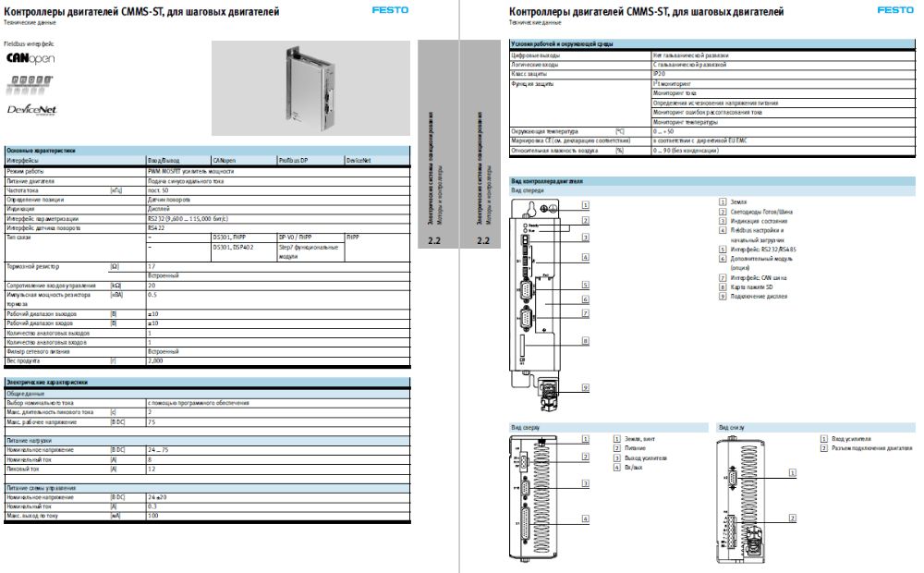The height and width of the screenshot is (573, 924).
Task: Click the 'Тип связи' row label
Action: pos(18,237)
